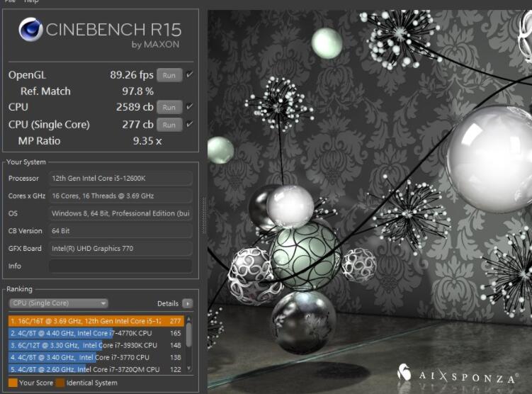Click the Cinebench logo icon

tap(30, 30)
